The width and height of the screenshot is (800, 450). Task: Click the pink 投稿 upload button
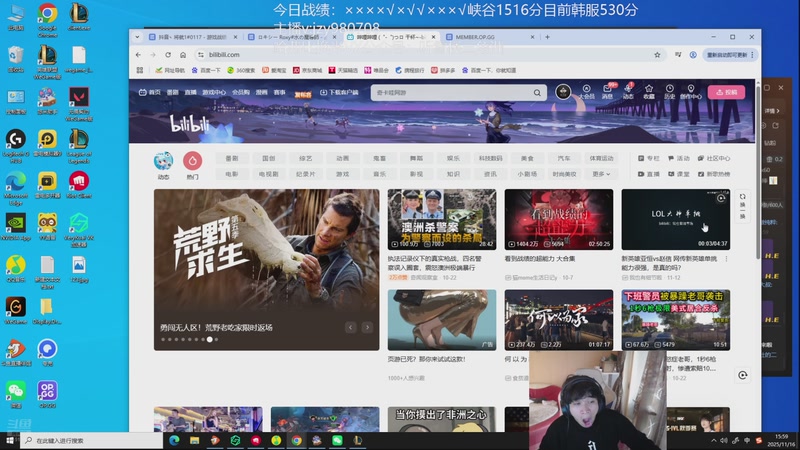pyautogui.click(x=726, y=92)
